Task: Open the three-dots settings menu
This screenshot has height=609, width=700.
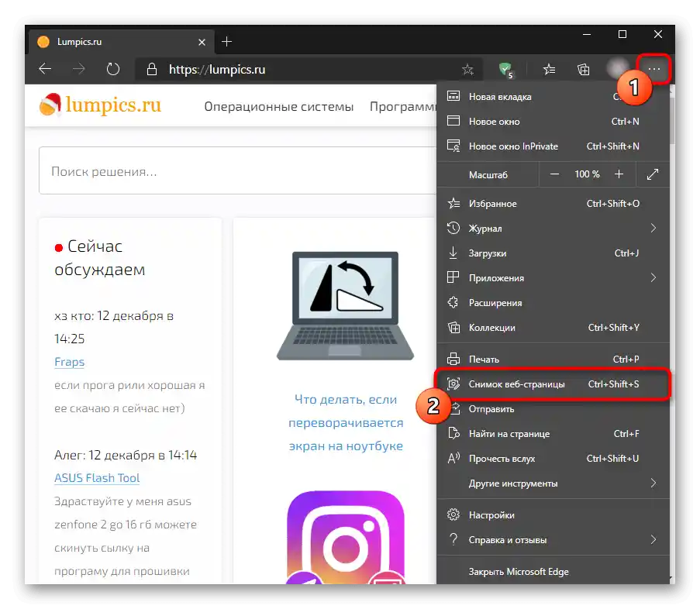Action: (x=654, y=69)
